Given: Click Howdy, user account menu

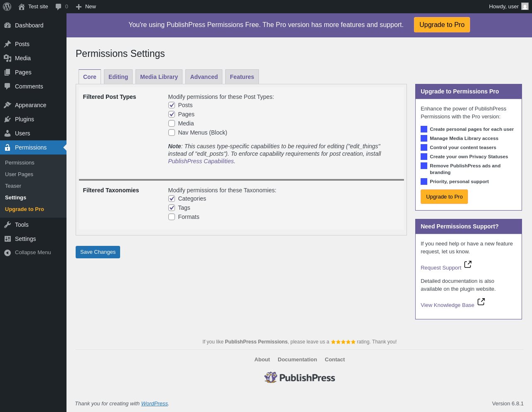Looking at the screenshot, I should (508, 7).
